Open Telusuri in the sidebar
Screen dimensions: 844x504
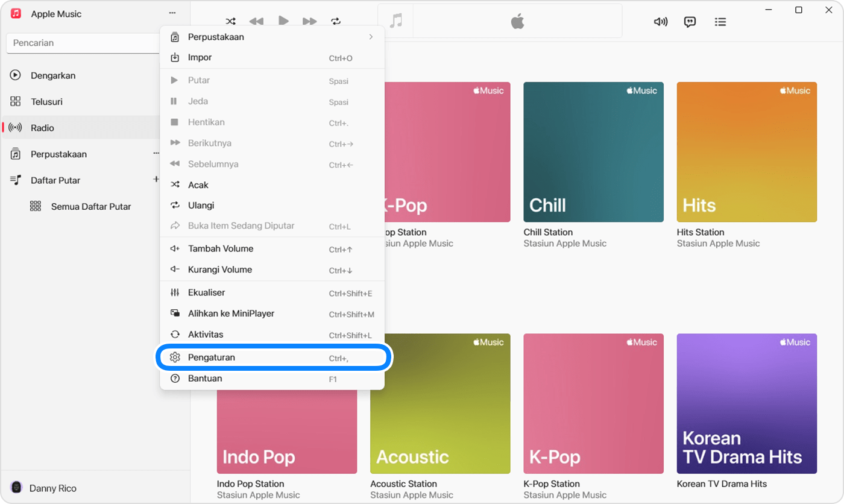point(80,101)
